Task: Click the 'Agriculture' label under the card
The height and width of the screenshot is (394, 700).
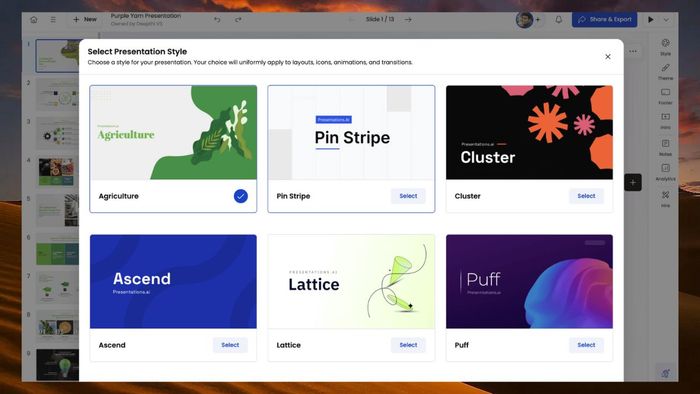Action: coord(118,196)
